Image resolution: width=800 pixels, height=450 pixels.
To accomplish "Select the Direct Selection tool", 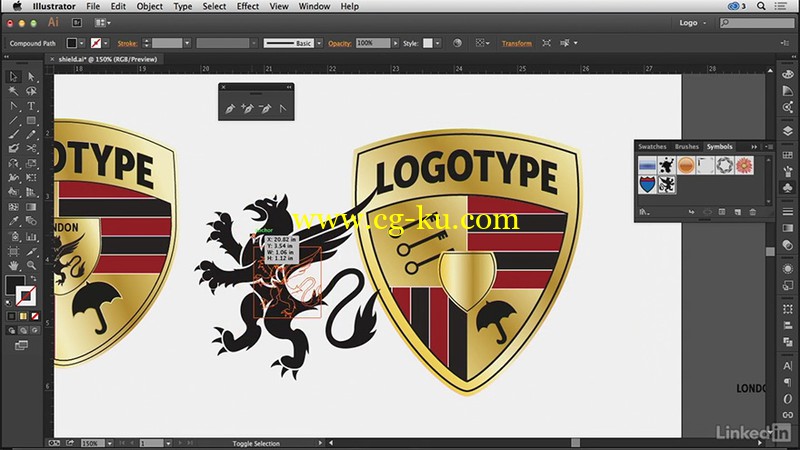I will pyautogui.click(x=31, y=77).
